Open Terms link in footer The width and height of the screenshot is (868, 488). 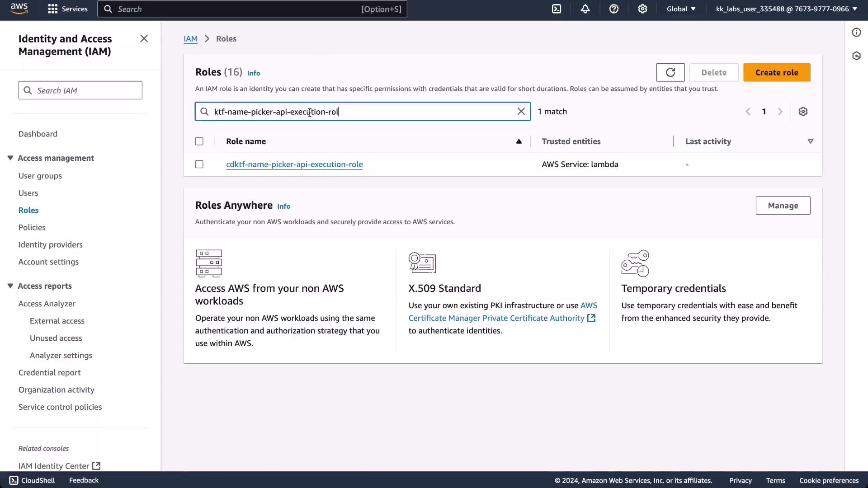775,480
